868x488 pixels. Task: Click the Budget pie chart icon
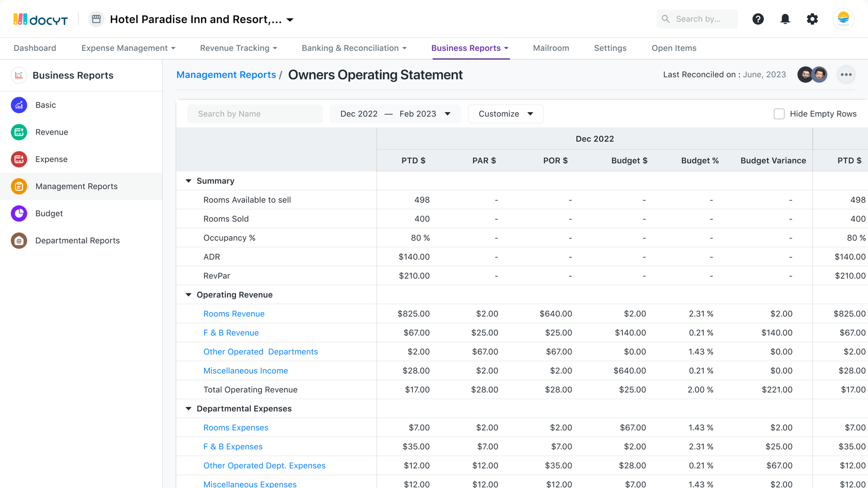pos(19,214)
